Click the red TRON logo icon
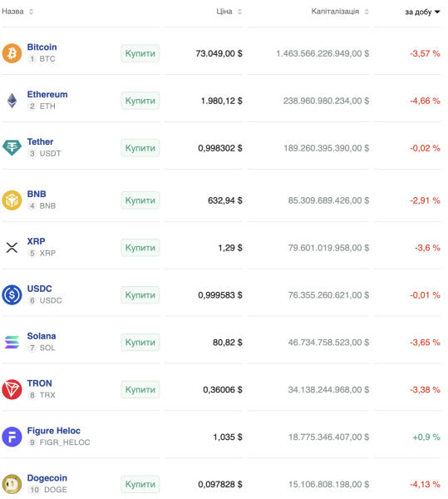The image size is (448, 499). [12, 389]
